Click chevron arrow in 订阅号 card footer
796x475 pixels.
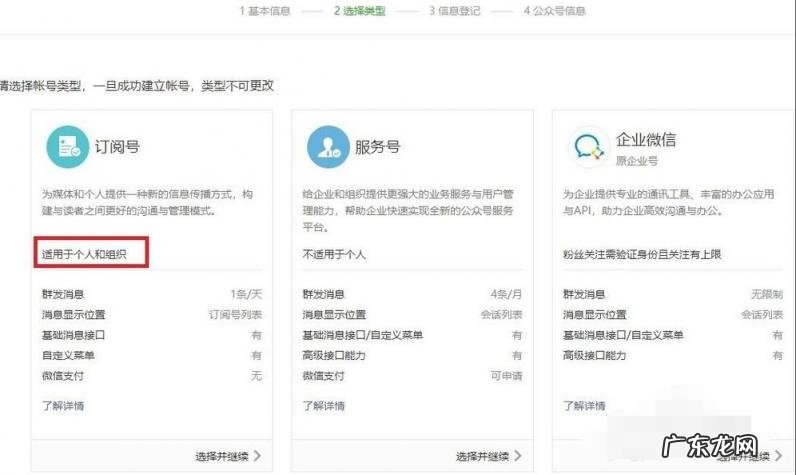(x=257, y=456)
